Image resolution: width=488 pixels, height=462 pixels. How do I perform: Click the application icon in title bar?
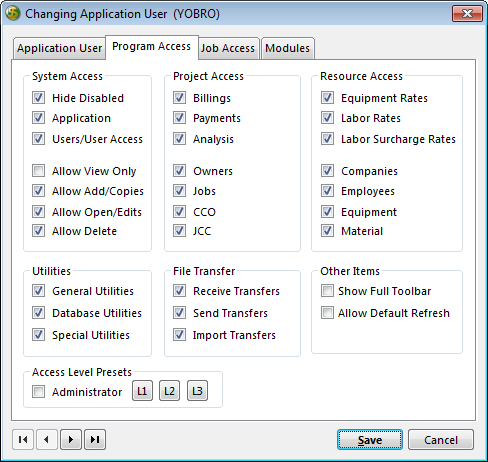click(x=13, y=13)
